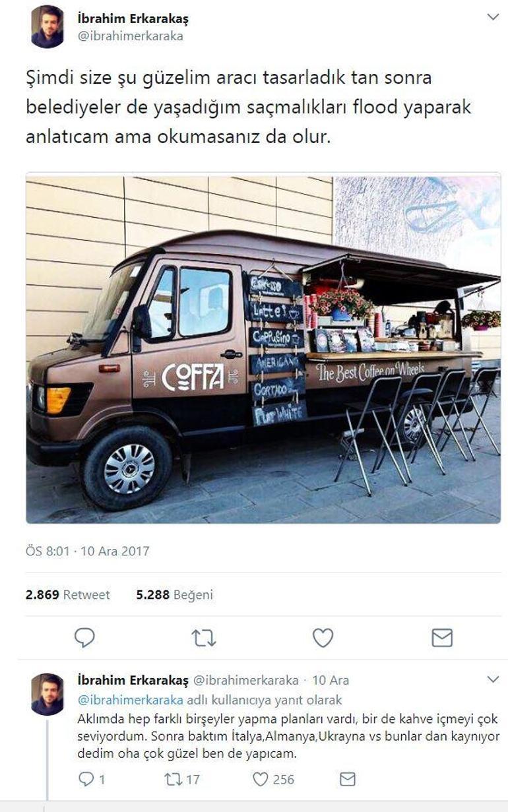Open İbrahim Erkarakaş profile name at top

(x=133, y=19)
